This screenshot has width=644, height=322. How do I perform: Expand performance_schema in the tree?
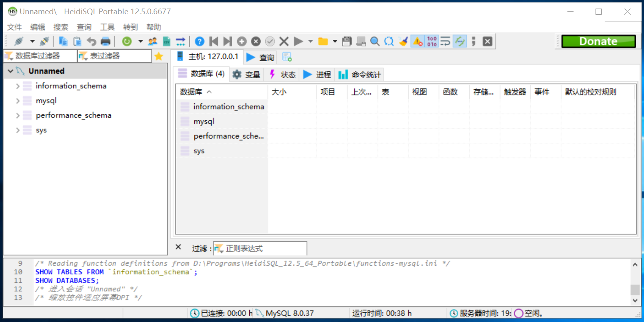tap(18, 115)
